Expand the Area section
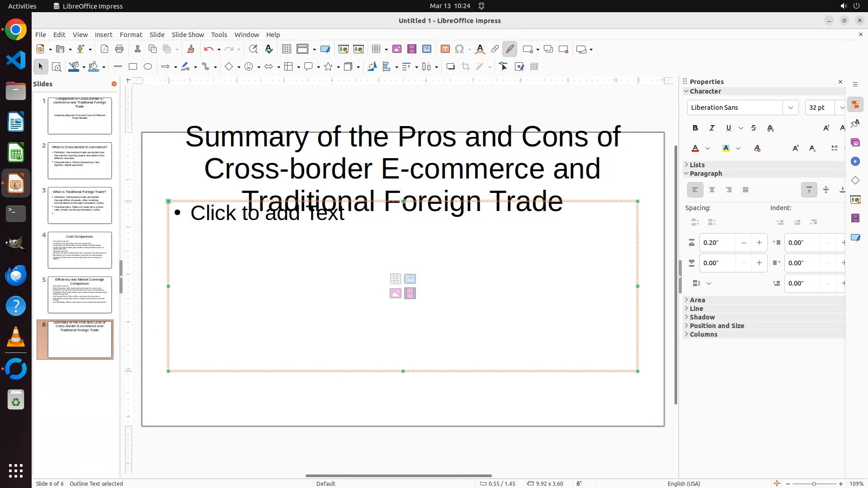Viewport: 868px width, 488px height. [697, 300]
